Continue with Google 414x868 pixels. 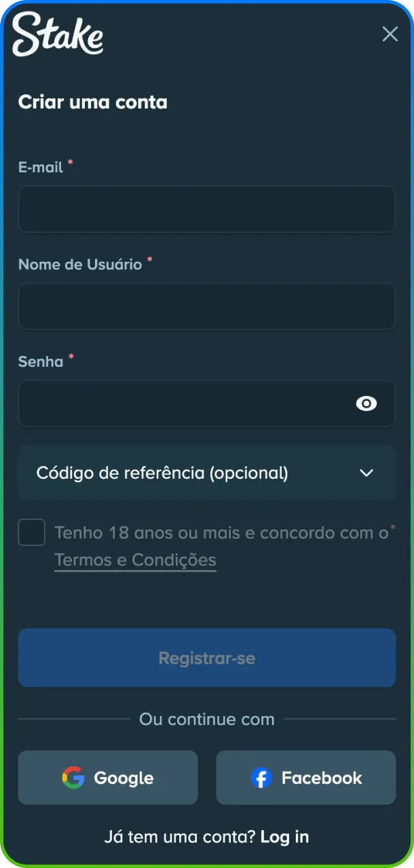(x=107, y=778)
